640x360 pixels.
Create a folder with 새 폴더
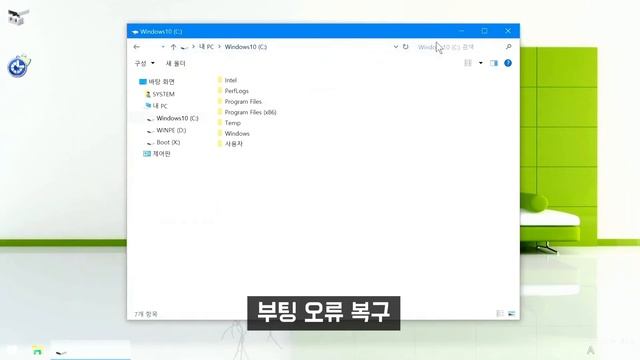click(x=176, y=63)
